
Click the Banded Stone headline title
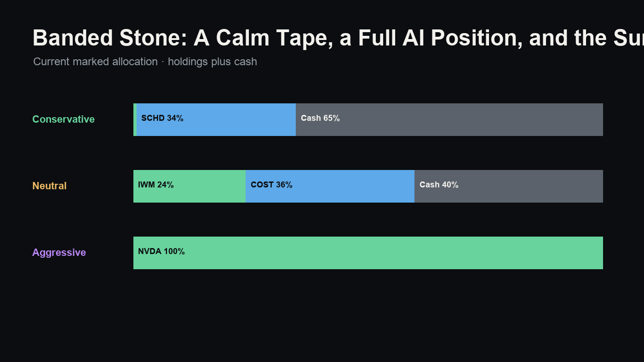click(x=338, y=38)
